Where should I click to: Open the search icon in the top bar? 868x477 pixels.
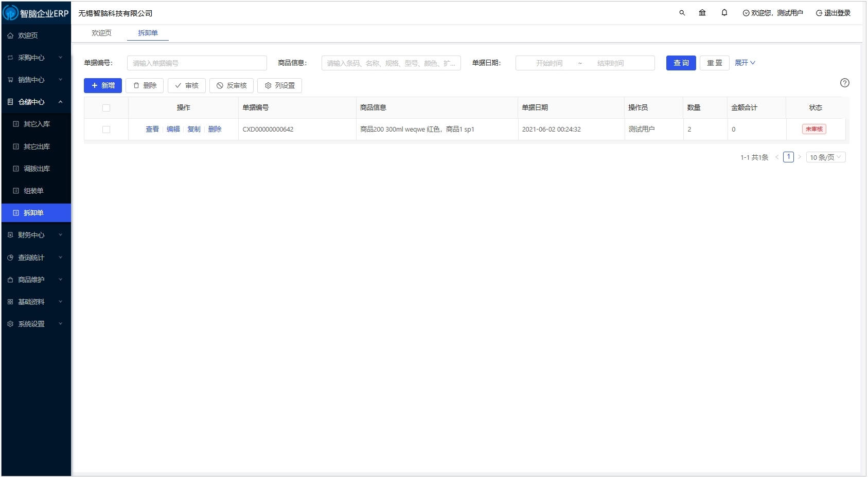click(682, 12)
